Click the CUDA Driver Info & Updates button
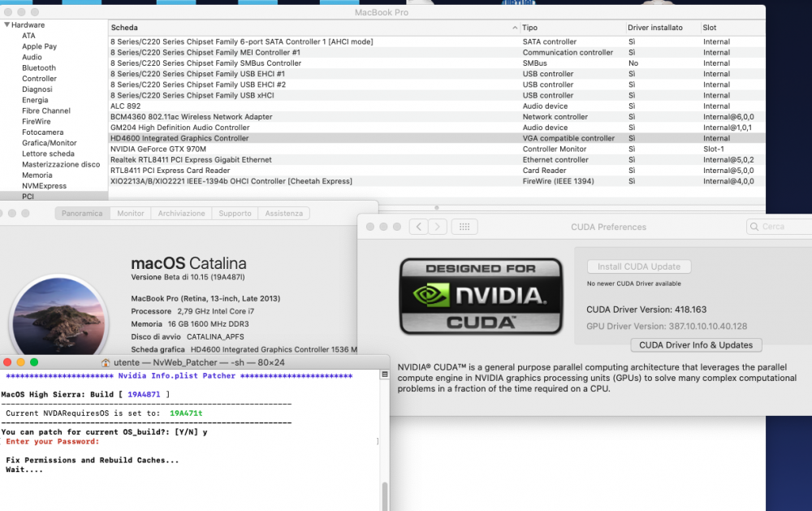 (696, 345)
